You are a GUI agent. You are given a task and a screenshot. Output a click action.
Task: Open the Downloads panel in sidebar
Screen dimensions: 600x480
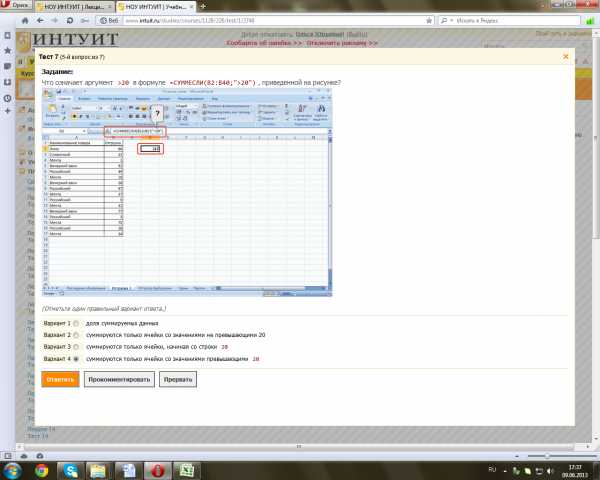coord(7,82)
